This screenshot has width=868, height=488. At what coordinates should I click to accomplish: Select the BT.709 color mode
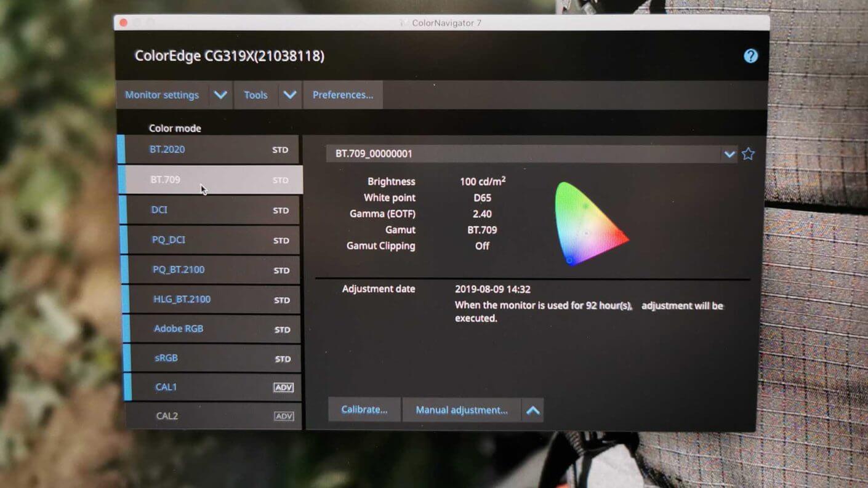pyautogui.click(x=210, y=180)
